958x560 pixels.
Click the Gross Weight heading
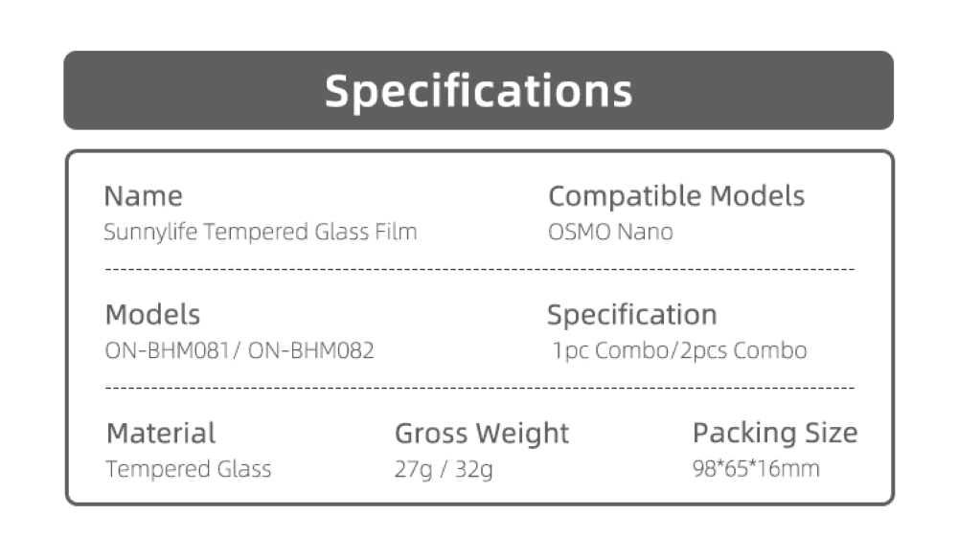[482, 434]
